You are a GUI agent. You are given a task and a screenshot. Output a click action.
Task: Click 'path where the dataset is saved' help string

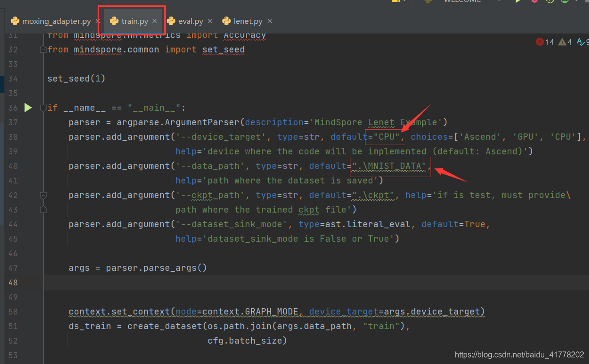pyautogui.click(x=291, y=180)
